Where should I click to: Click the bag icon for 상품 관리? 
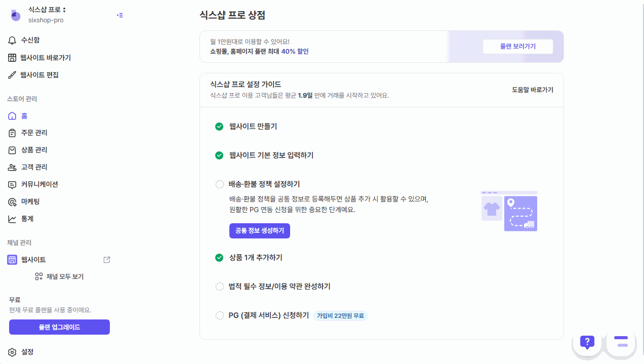click(x=13, y=150)
